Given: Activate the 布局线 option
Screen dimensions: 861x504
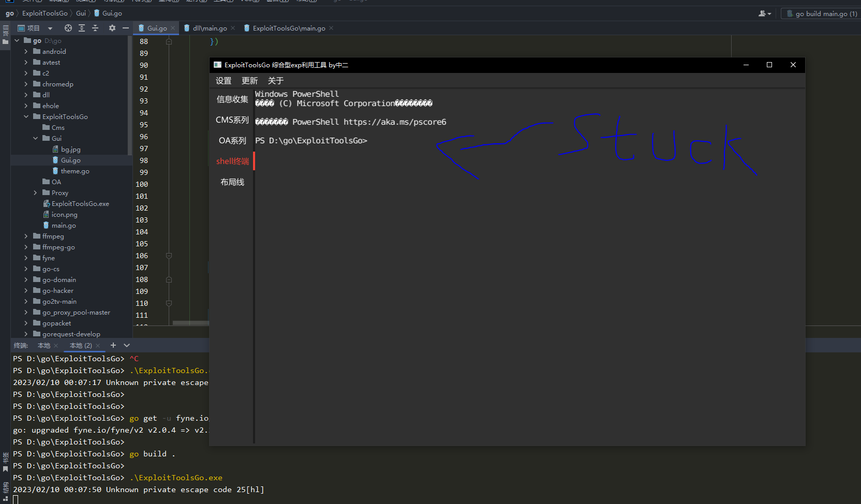Looking at the screenshot, I should pyautogui.click(x=232, y=182).
